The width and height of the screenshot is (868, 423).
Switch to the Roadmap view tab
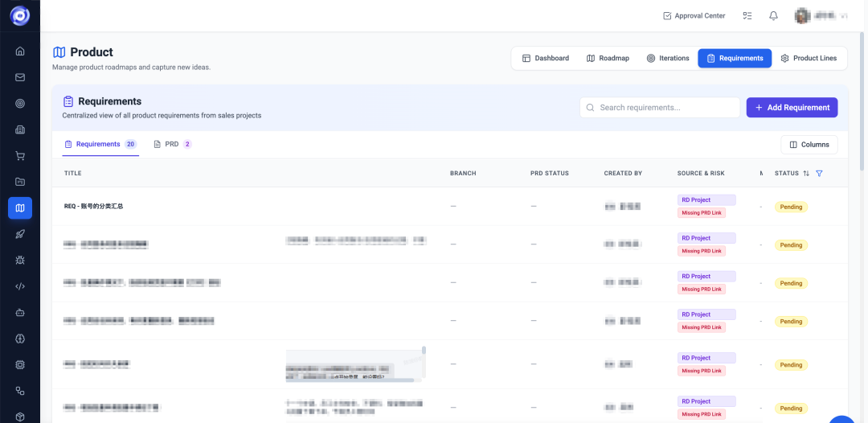pos(608,58)
